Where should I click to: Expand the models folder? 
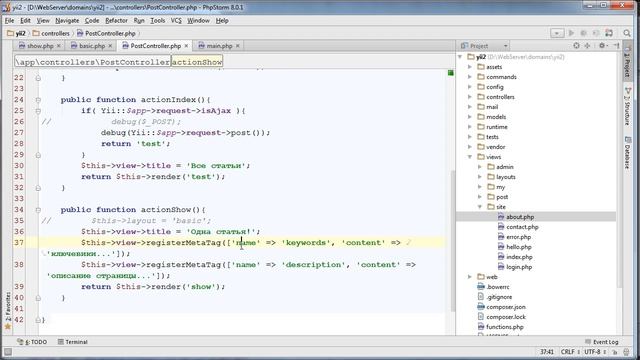tap(470, 117)
